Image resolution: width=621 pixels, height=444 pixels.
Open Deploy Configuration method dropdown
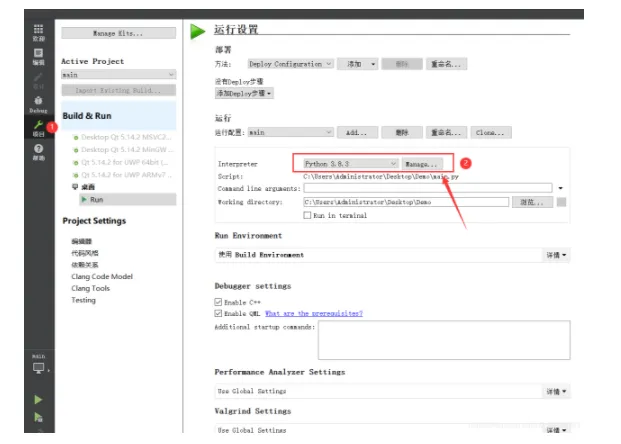point(290,64)
